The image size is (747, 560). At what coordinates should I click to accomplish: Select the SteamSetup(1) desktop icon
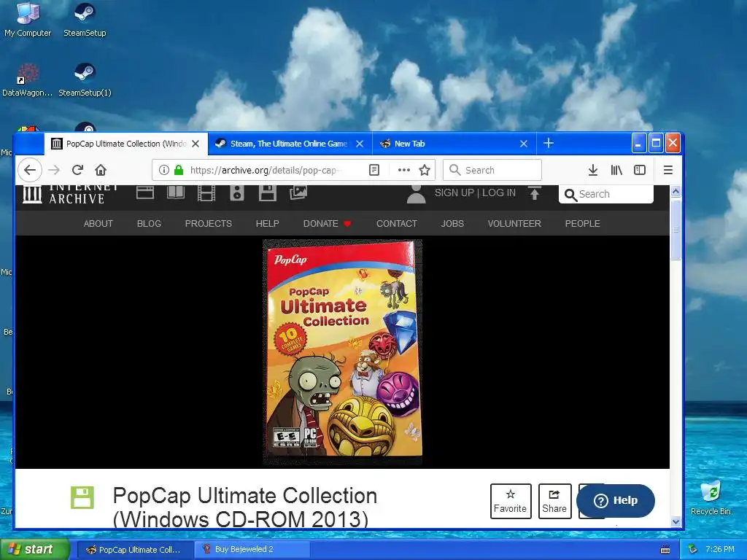85,80
